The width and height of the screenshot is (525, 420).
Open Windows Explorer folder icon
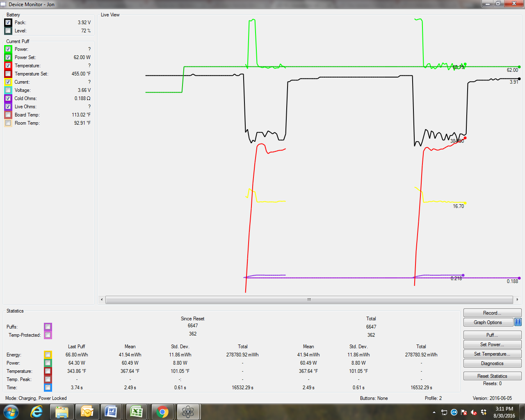click(62, 411)
